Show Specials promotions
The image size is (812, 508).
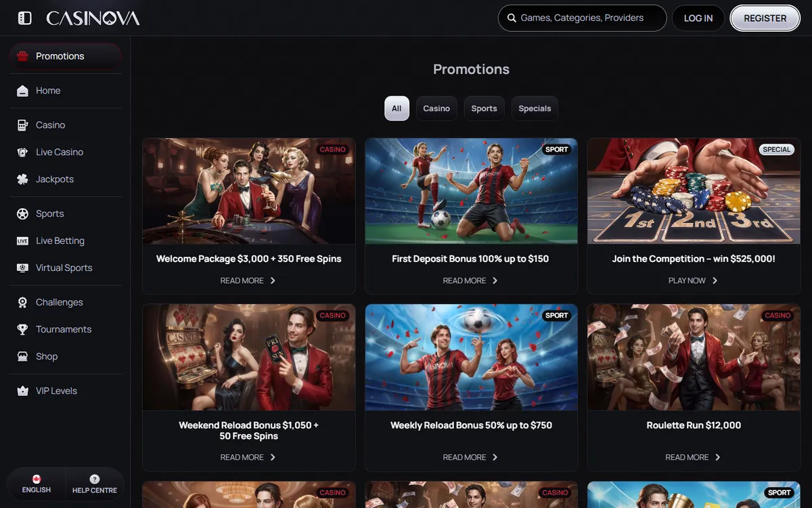click(535, 108)
